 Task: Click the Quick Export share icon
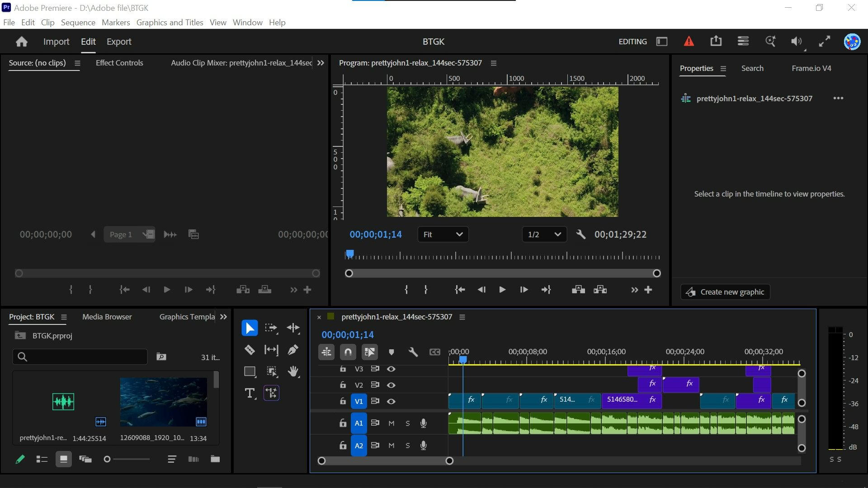[x=716, y=42]
